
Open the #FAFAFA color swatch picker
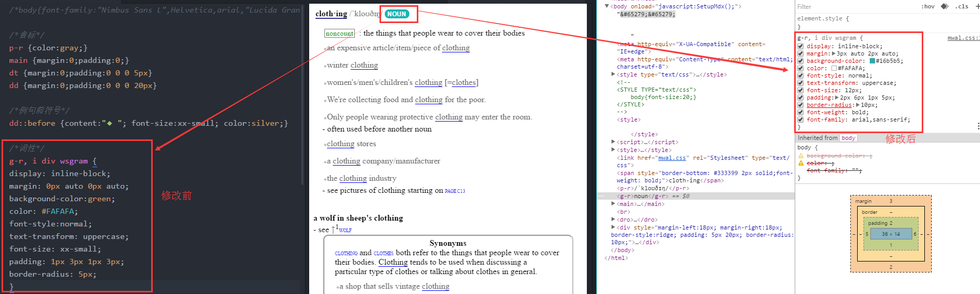[834, 68]
